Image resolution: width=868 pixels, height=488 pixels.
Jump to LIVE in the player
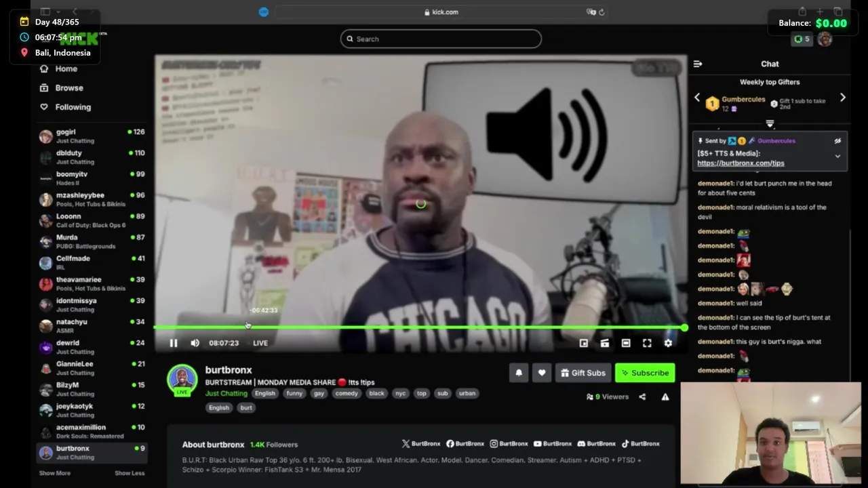coord(260,343)
